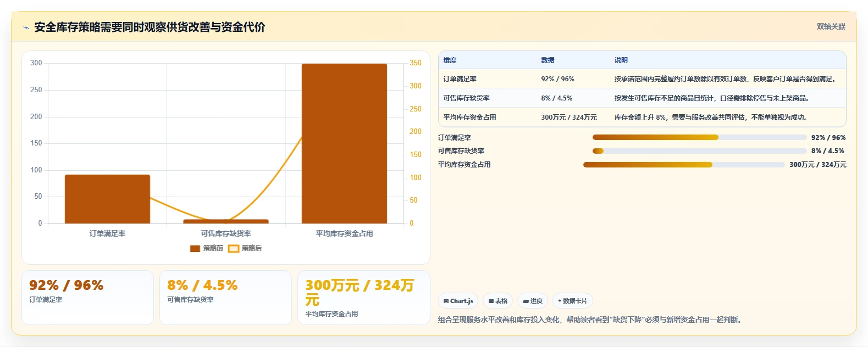Click the 数据卡片 tag chip
868x347 pixels.
coord(572,301)
